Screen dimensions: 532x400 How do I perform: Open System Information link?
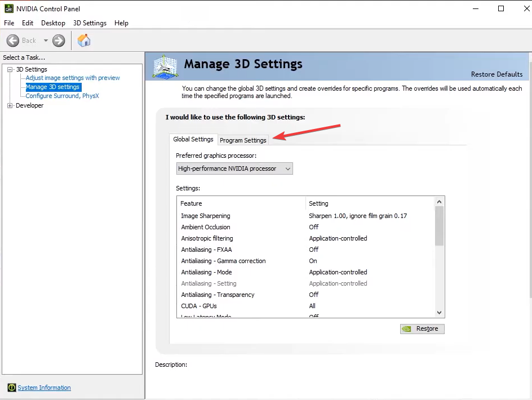(44, 388)
